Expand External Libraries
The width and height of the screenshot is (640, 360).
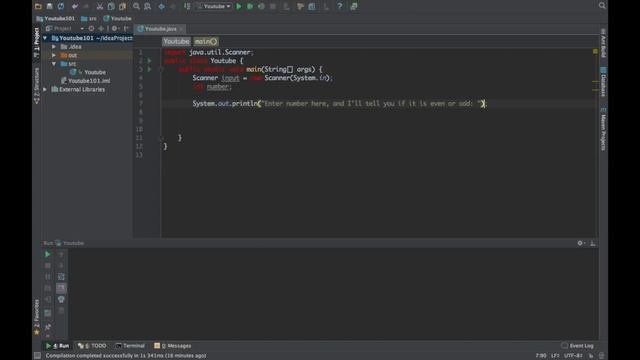pos(45,89)
